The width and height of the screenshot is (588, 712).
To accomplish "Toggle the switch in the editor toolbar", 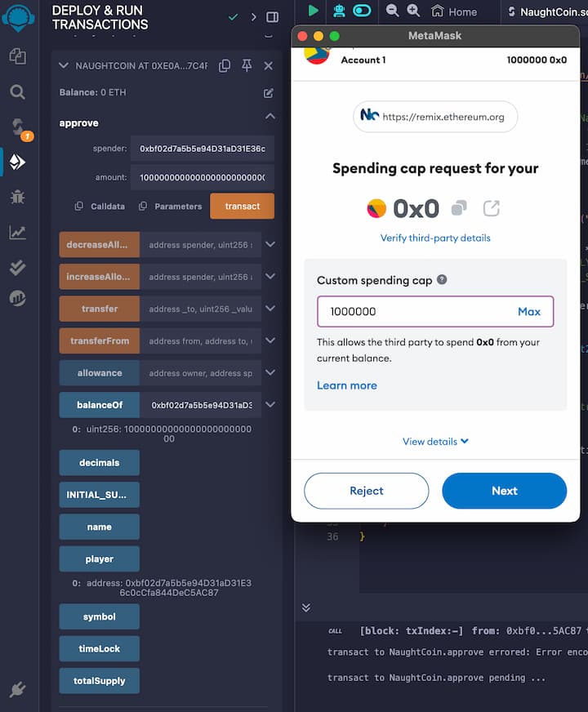I will 362,11.
